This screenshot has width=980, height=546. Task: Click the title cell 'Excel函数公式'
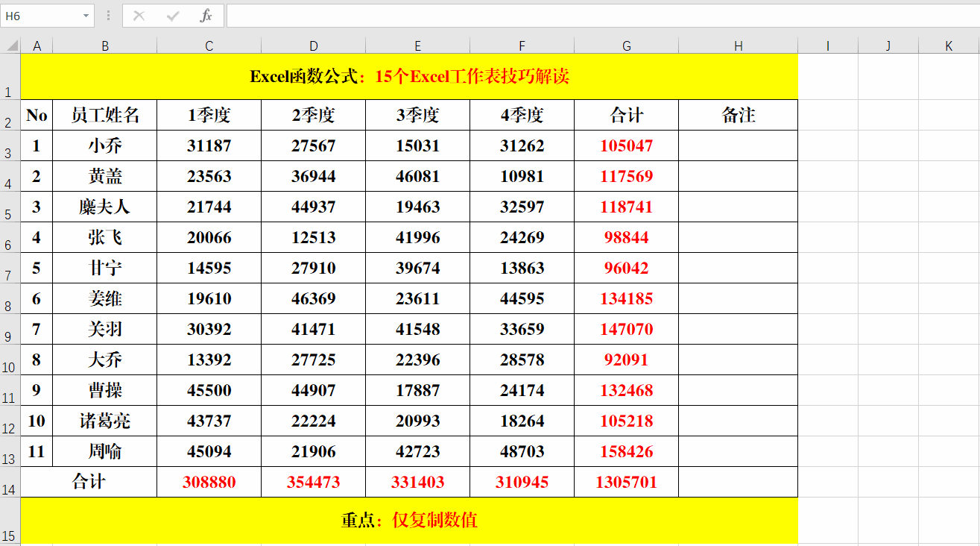click(410, 77)
